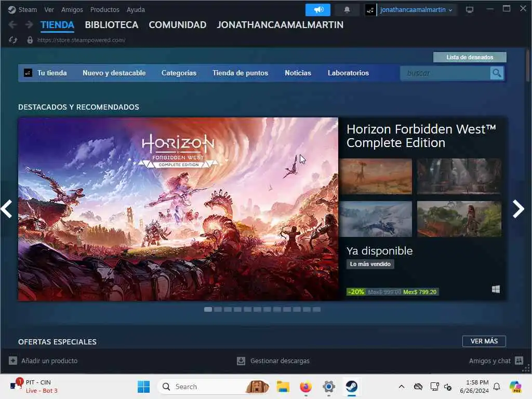Click the Añadir un producto label
This screenshot has height=399, width=532.
click(x=49, y=361)
